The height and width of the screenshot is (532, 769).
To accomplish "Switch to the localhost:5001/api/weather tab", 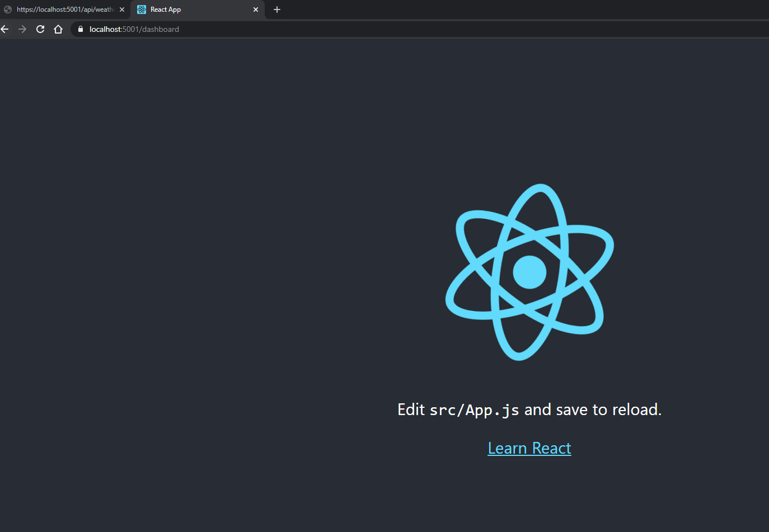I will pyautogui.click(x=65, y=10).
